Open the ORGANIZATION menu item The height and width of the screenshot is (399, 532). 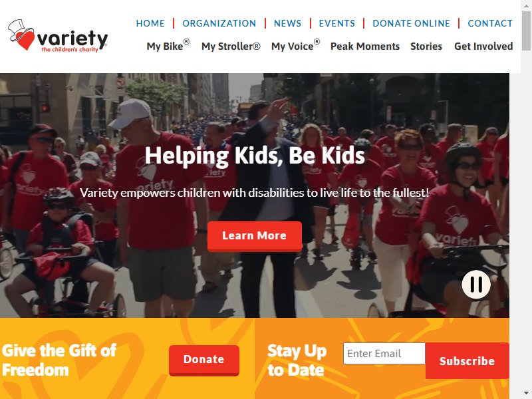click(219, 23)
